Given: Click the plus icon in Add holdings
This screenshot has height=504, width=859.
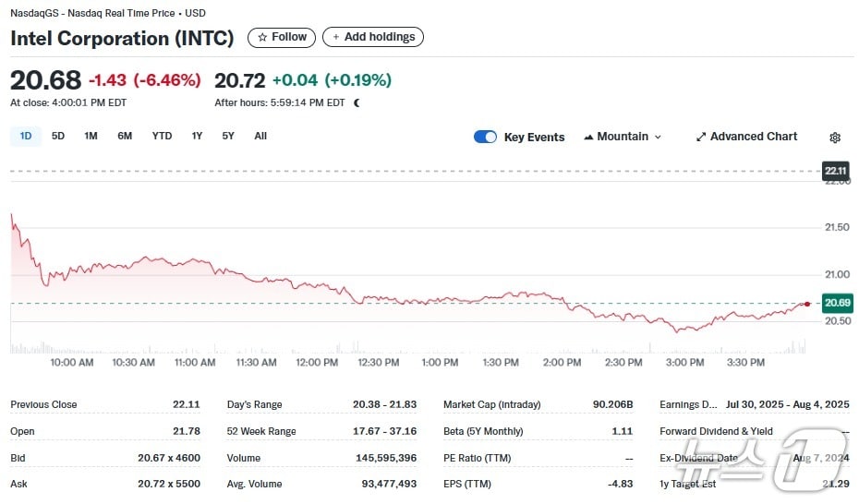Looking at the screenshot, I should point(336,38).
